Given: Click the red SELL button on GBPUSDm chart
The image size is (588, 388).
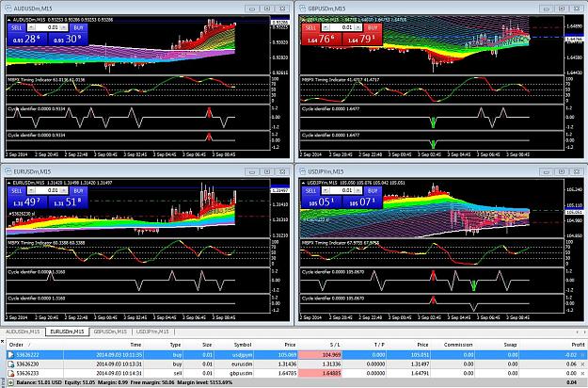Looking at the screenshot, I should (x=310, y=27).
